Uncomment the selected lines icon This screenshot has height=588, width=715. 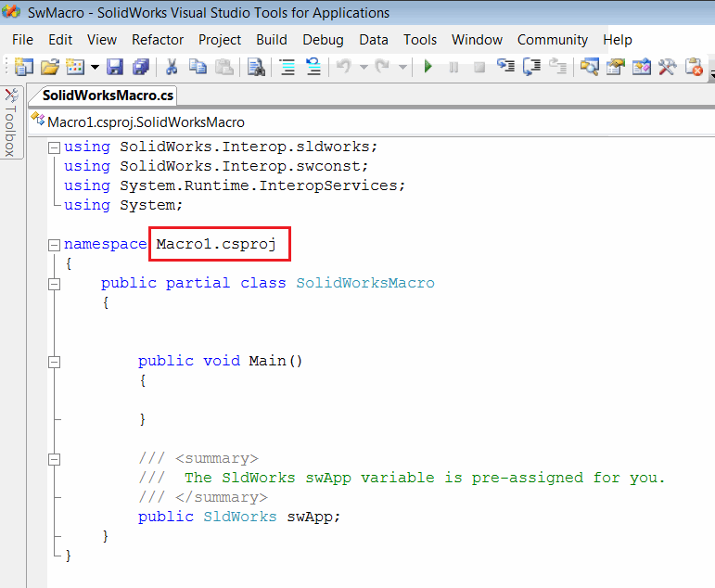pyautogui.click(x=313, y=67)
